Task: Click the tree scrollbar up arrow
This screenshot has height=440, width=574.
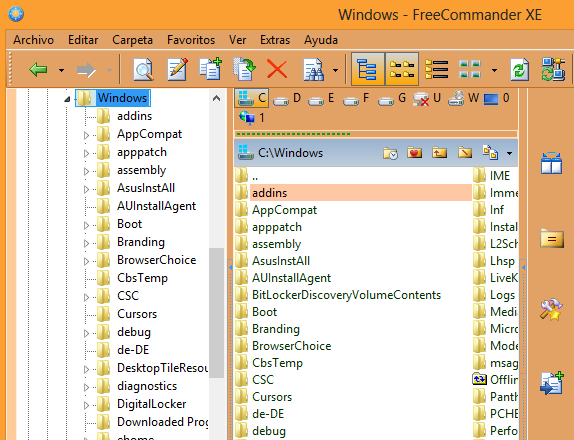Action: point(216,98)
